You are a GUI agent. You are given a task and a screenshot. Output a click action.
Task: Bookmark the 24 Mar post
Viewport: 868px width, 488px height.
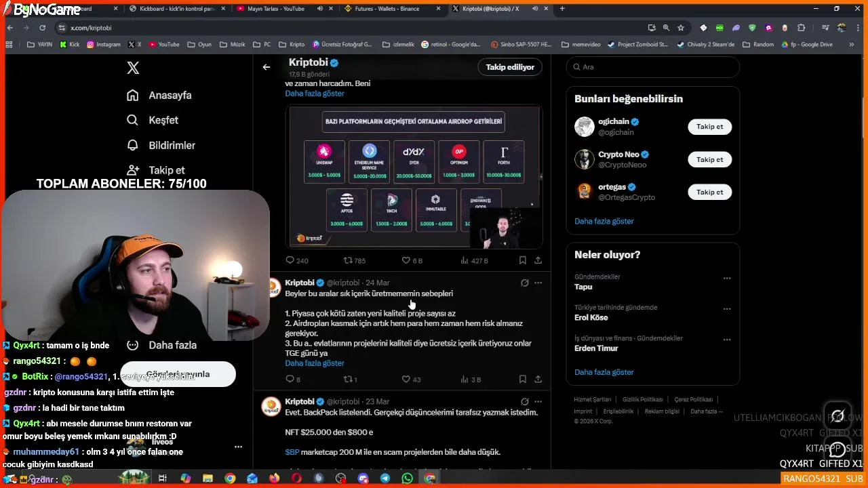pyautogui.click(x=523, y=380)
